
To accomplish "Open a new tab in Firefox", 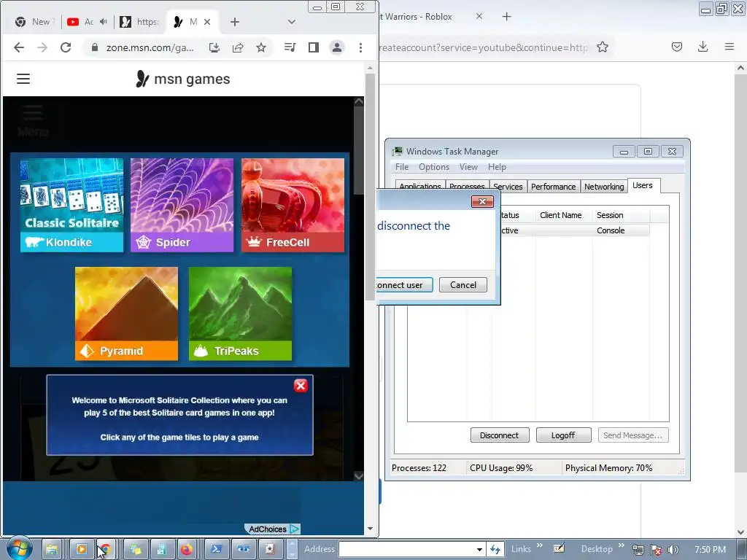I will [506, 17].
